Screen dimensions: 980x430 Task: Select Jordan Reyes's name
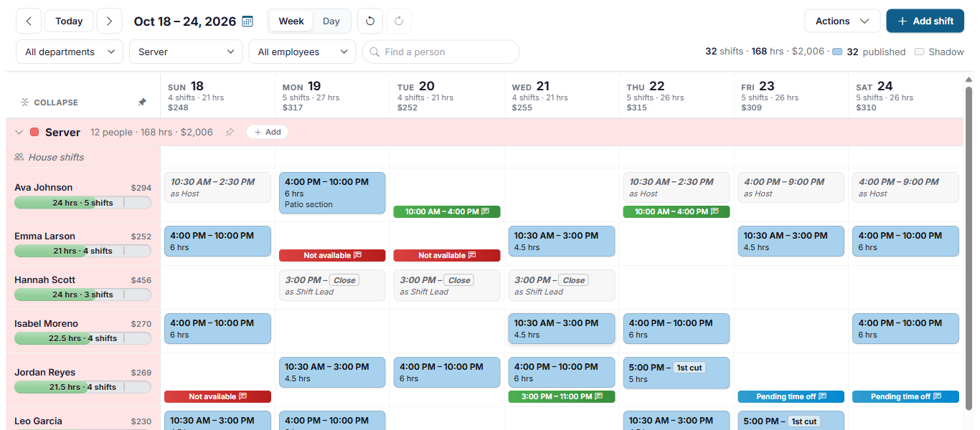click(x=44, y=372)
